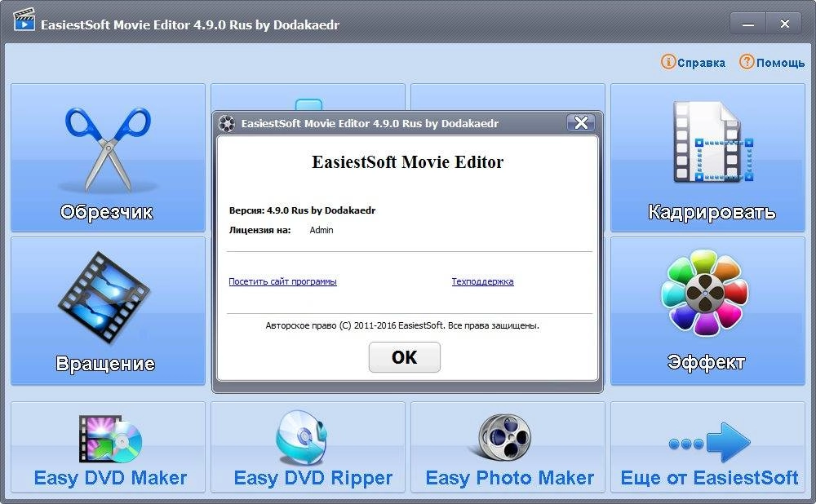816x504 pixels.
Task: Click the film reel icon in dialog title
Action: 227,123
